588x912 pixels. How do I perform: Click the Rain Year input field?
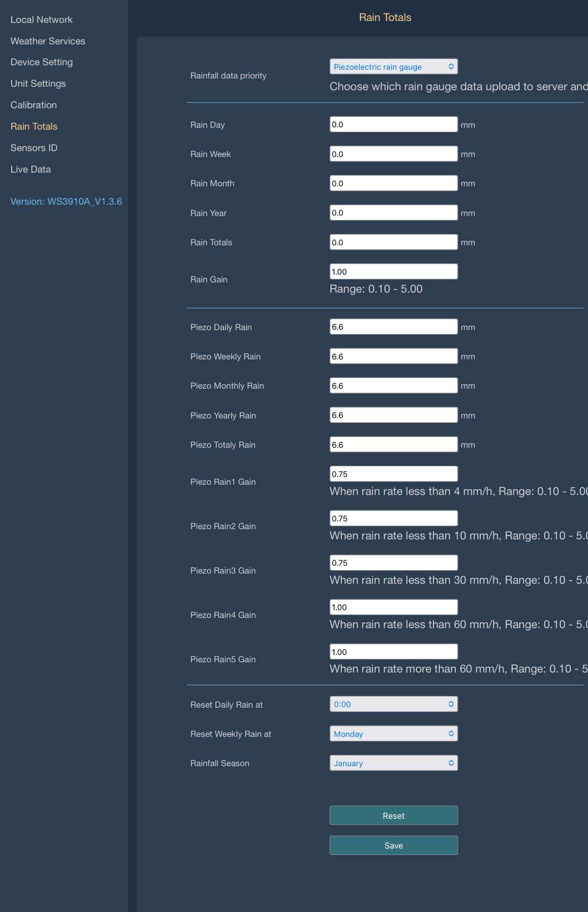[x=393, y=213]
